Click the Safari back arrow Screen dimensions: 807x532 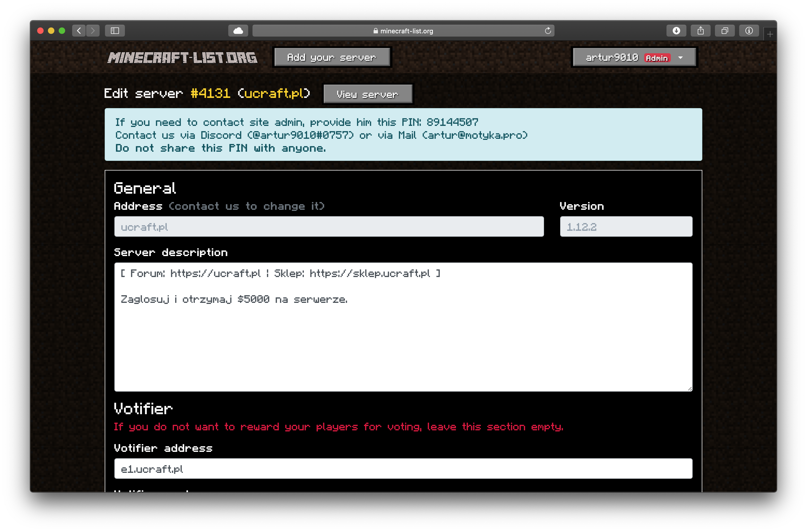79,31
